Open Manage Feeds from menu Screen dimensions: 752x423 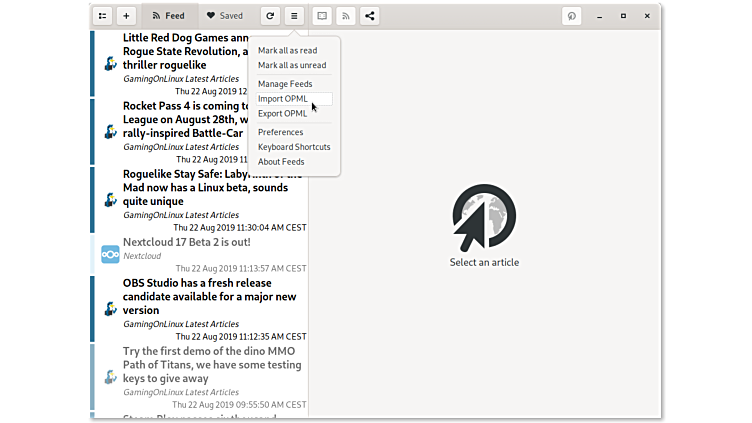pos(285,84)
